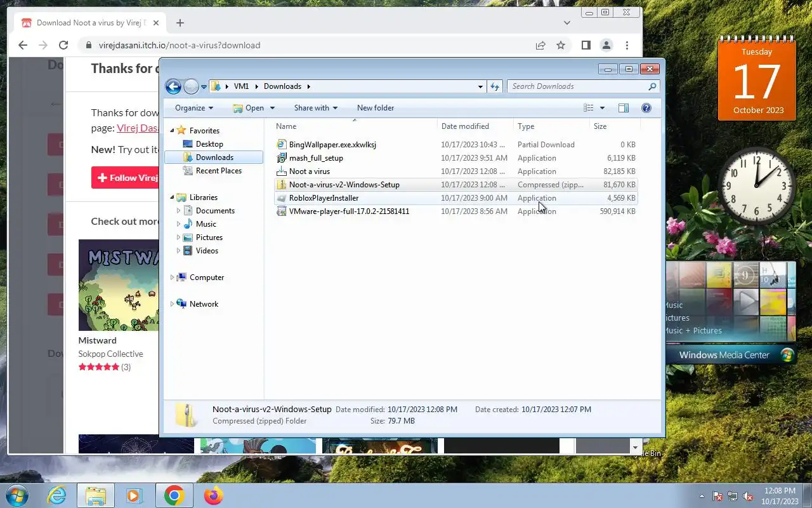Open a new Chrome tab
This screenshot has width=812, height=508.
click(180, 23)
